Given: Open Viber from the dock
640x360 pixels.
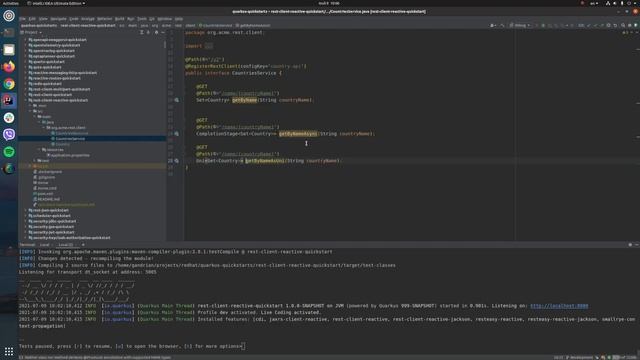Looking at the screenshot, I should (9, 134).
